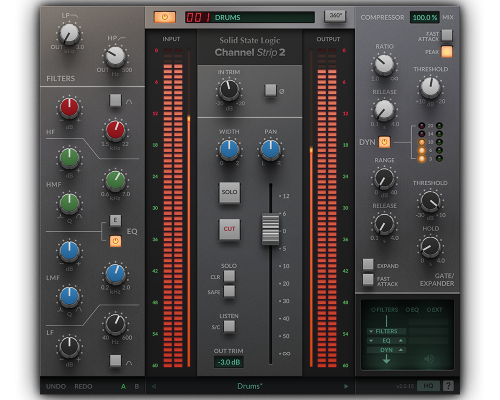Click the speaker listen icon in routing display

429,359
